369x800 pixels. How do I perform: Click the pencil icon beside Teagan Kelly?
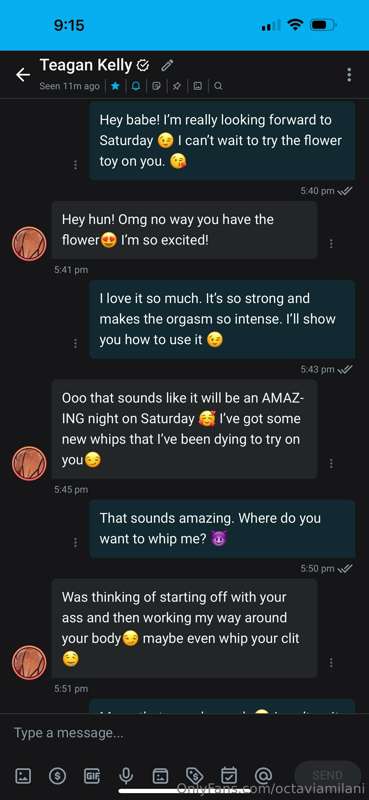click(x=167, y=65)
